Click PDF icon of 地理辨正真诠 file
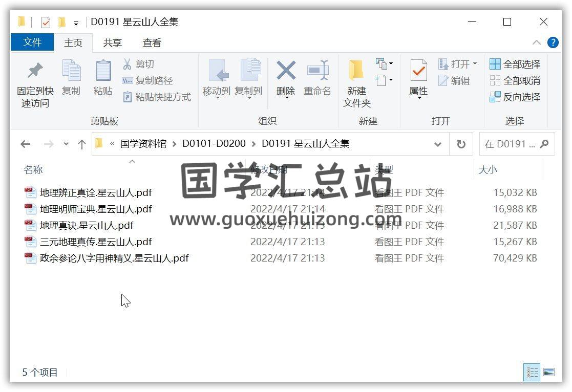The width and height of the screenshot is (572, 392). (30, 192)
